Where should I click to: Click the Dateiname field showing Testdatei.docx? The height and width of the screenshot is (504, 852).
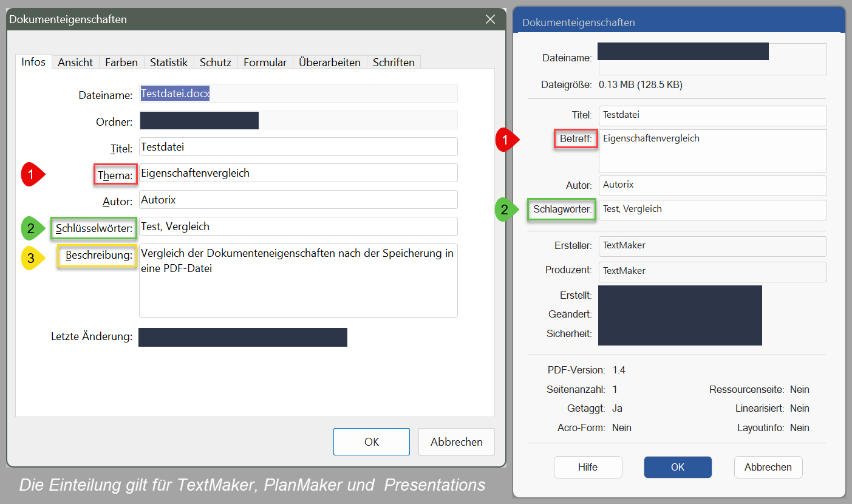click(x=298, y=94)
